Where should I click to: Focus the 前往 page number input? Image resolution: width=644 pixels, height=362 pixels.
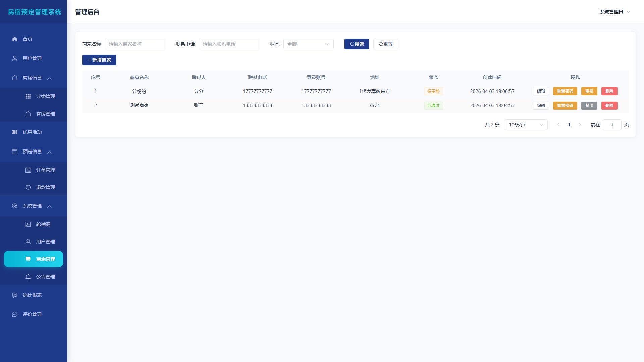(x=612, y=125)
